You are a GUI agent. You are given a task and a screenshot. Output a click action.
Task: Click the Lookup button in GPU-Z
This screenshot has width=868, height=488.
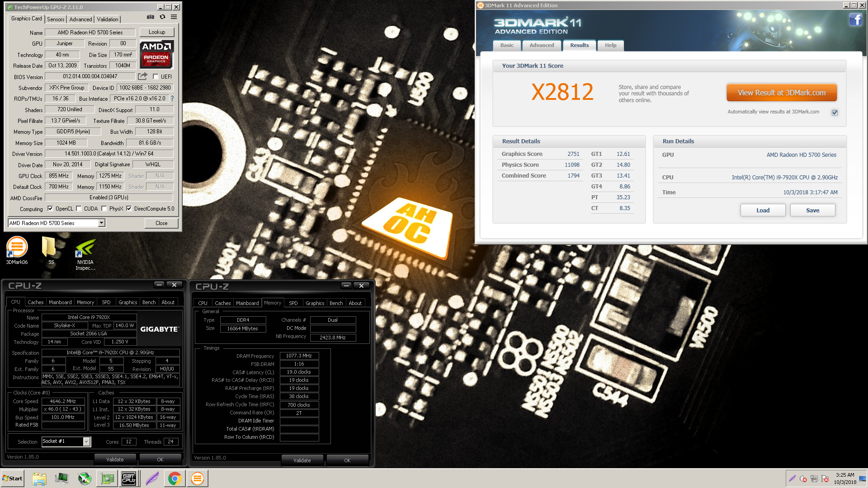tap(157, 32)
